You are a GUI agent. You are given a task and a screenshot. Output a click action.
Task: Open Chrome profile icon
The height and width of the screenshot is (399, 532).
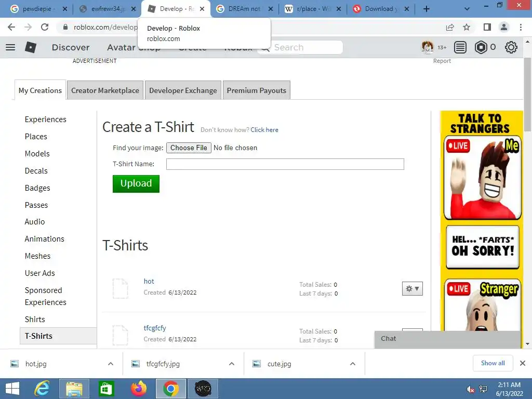pos(504,27)
